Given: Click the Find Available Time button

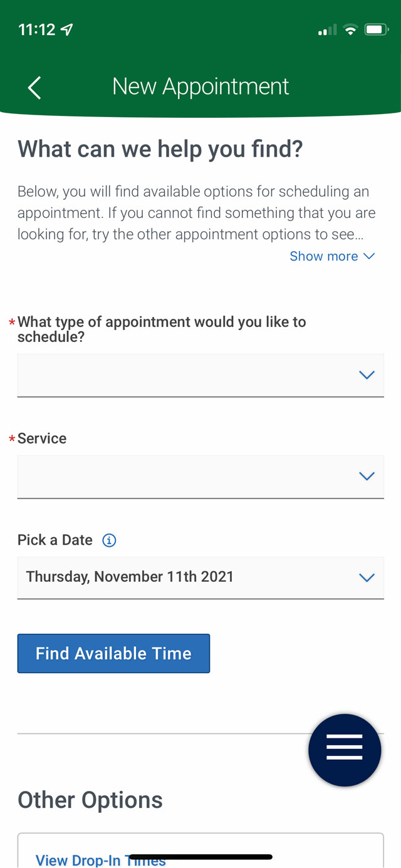Looking at the screenshot, I should click(113, 653).
